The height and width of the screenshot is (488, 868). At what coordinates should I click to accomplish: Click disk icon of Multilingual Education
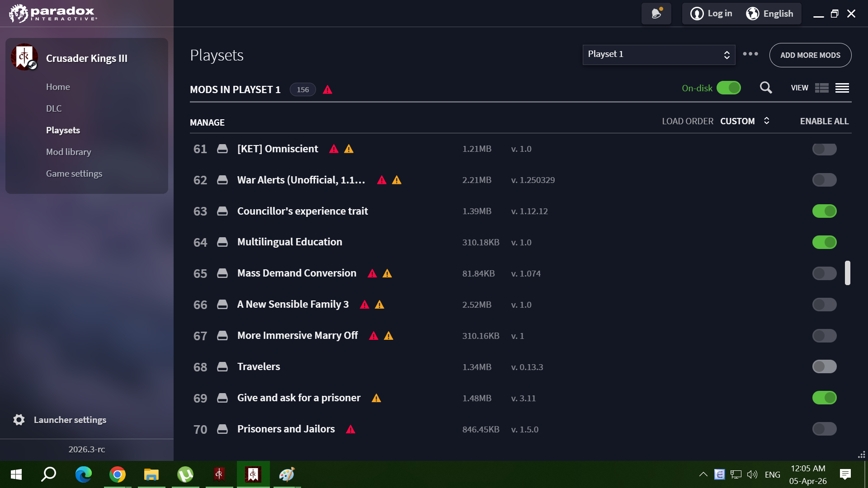click(222, 242)
